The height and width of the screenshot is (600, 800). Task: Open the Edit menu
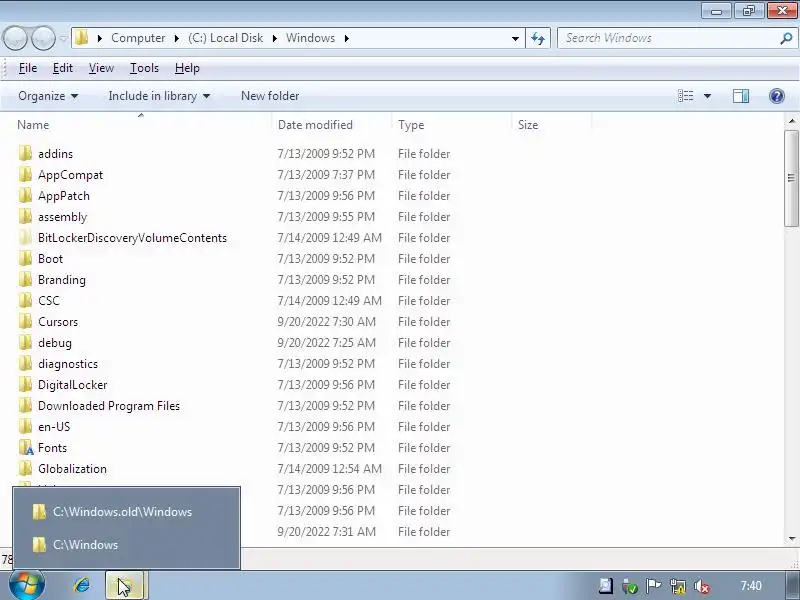63,68
